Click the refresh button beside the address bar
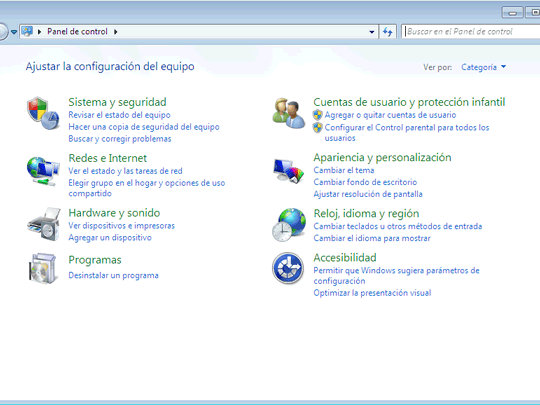Screen dimensions: 540x405 point(388,32)
